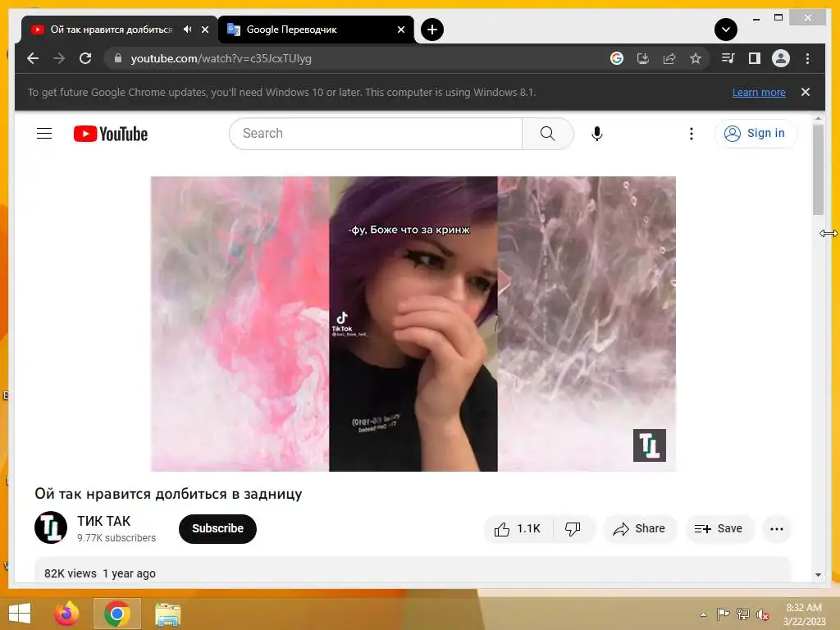Launch Firefox from the taskbar

(x=66, y=614)
